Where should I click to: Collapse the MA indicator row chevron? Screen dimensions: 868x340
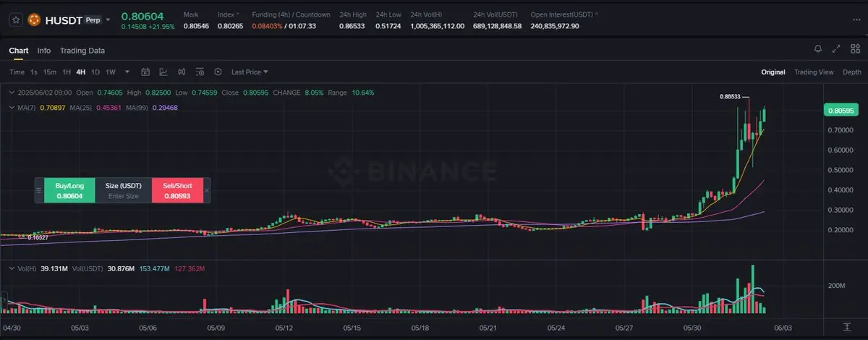[10, 107]
